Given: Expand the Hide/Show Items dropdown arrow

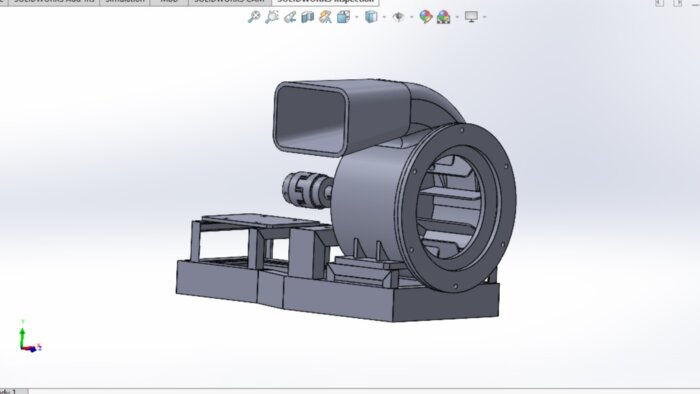Looking at the screenshot, I should tap(412, 17).
